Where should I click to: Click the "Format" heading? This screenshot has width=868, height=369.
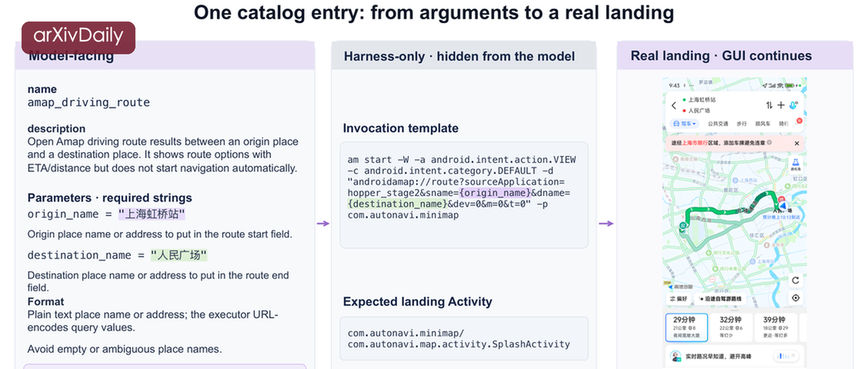[46, 301]
